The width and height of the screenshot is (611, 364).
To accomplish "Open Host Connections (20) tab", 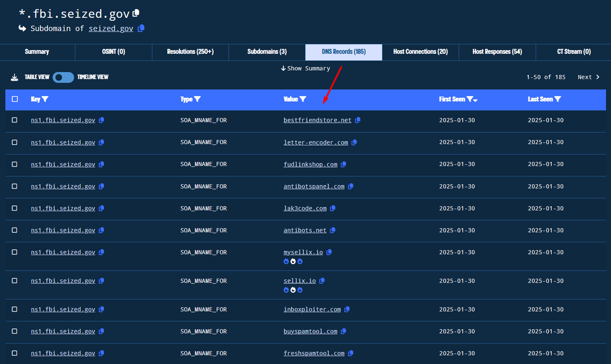I will tap(421, 52).
